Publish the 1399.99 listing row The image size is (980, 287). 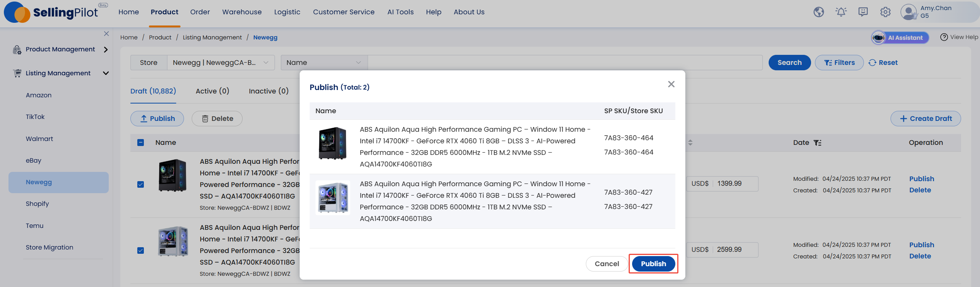point(921,179)
